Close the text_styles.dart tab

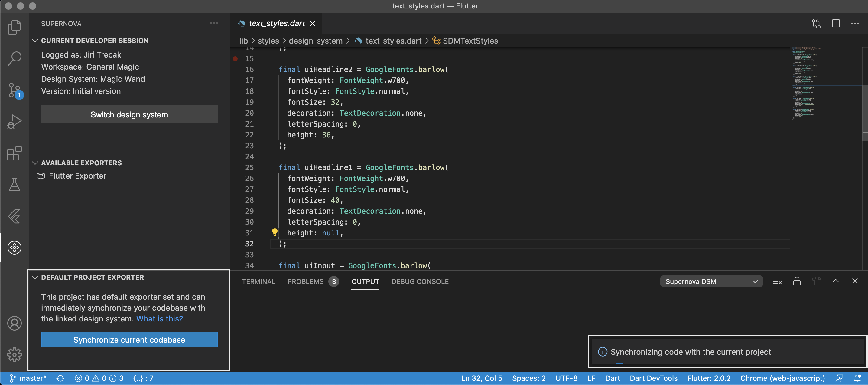pos(312,23)
